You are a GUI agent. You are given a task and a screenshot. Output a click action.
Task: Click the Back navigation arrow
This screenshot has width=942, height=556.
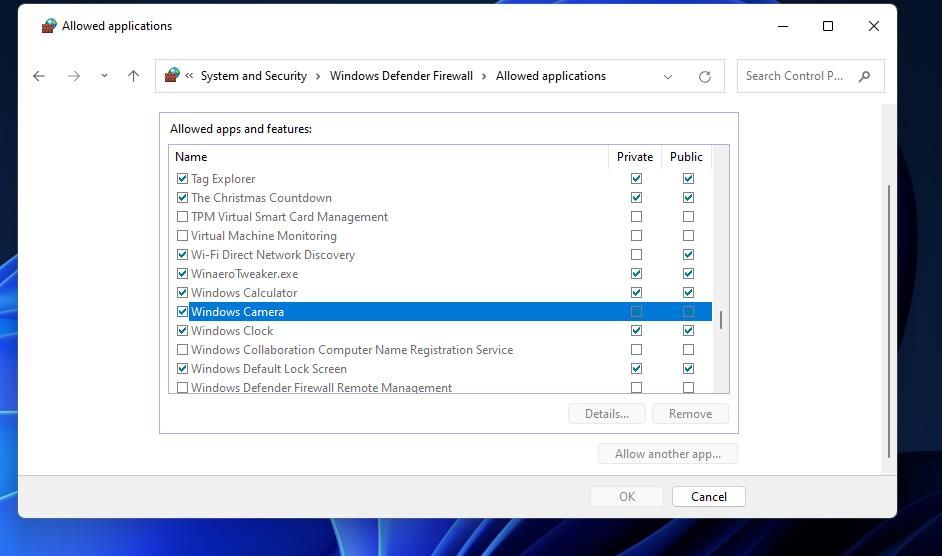click(x=39, y=76)
